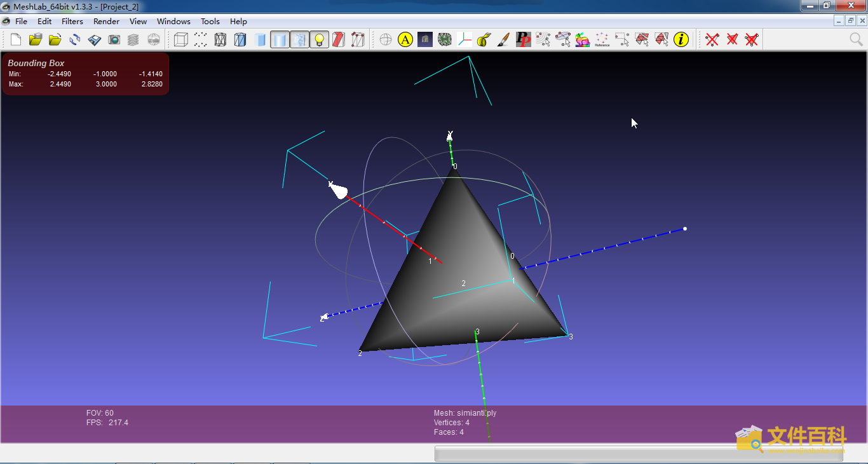The height and width of the screenshot is (464, 868).
Task: Click the Reference scene tool icon
Action: [x=602, y=40]
